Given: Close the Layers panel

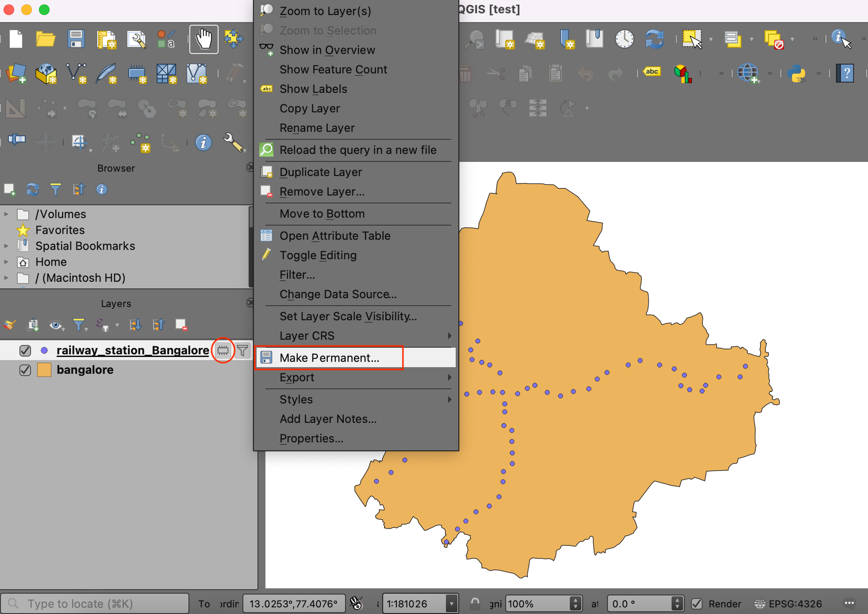Looking at the screenshot, I should [250, 303].
